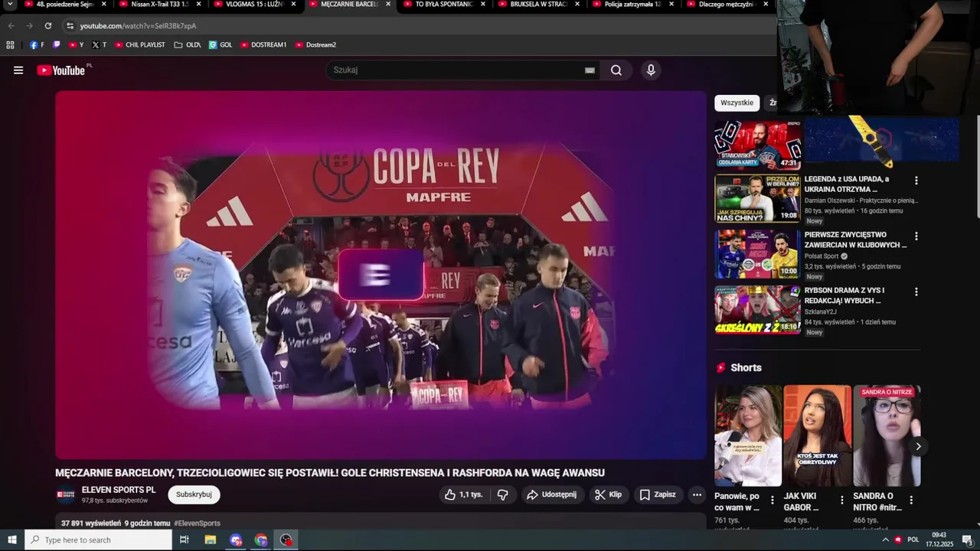The height and width of the screenshot is (551, 980).
Task: Open options for the 'Panowie, po co wam' short
Action: [772, 500]
